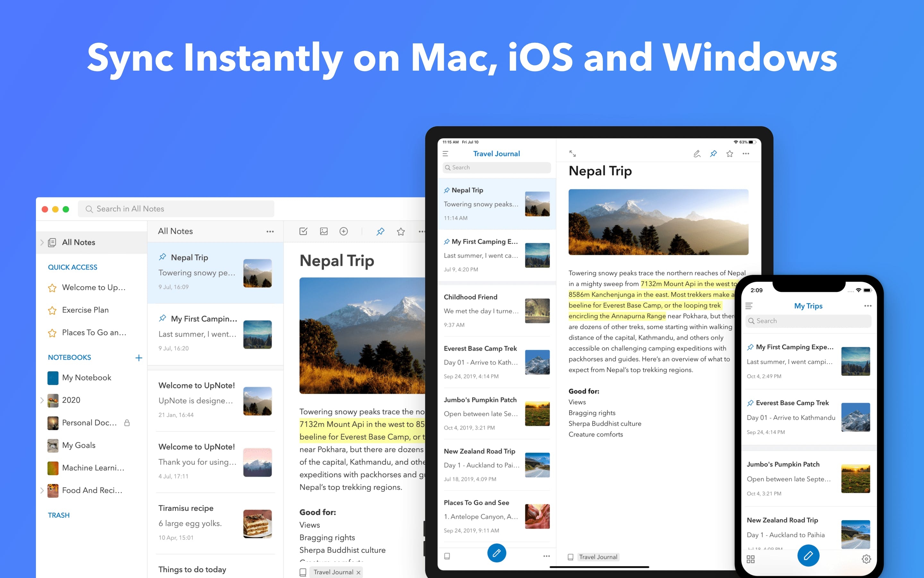Focus the iPad Search field
Screen dimensions: 924x578
[496, 167]
